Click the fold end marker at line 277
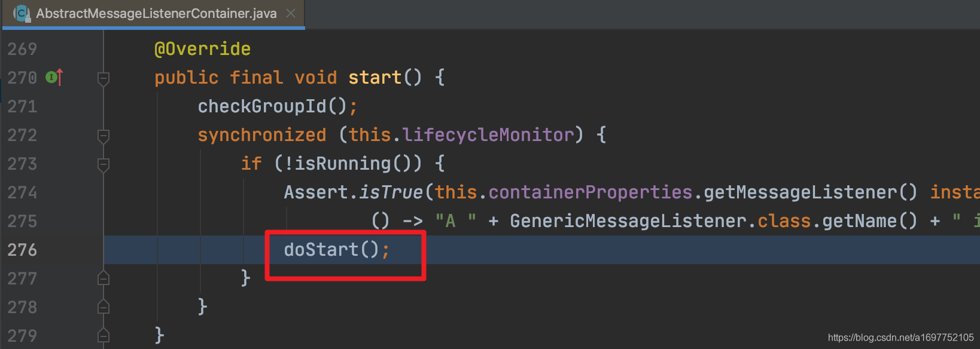The image size is (980, 349). [x=104, y=278]
